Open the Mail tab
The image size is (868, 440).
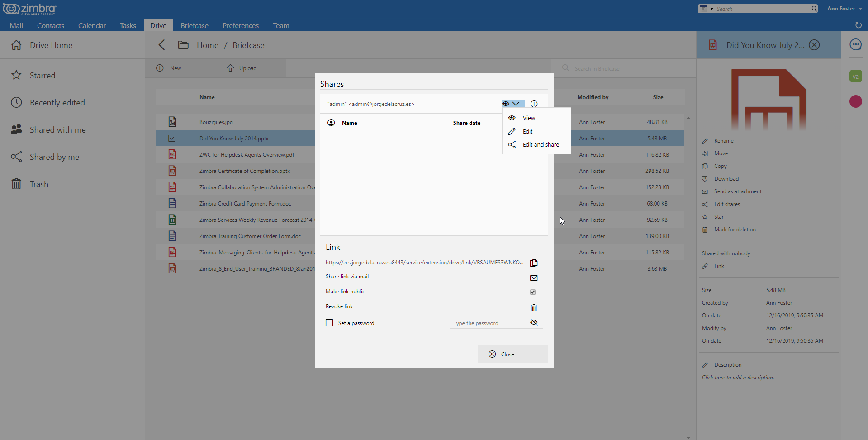click(x=16, y=26)
